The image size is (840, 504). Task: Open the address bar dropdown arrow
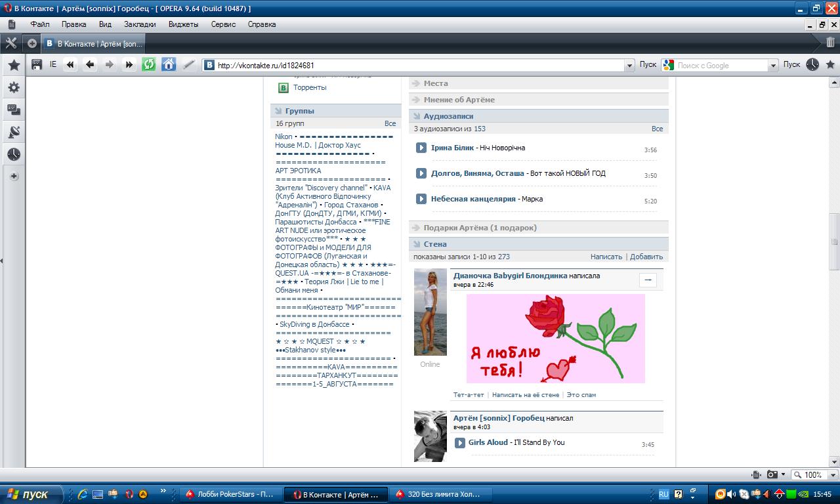click(x=630, y=65)
